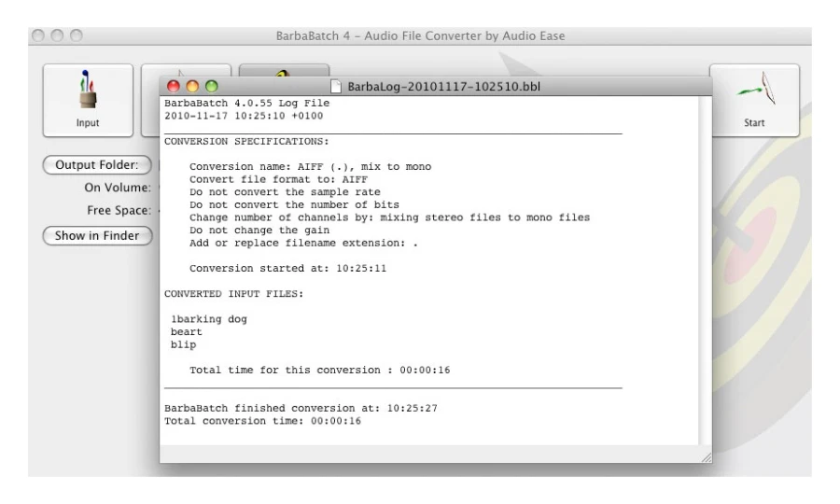Click 'BarbaBatch 4.0.55 Log File' header line
This screenshot has height=504, width=840.
(246, 104)
